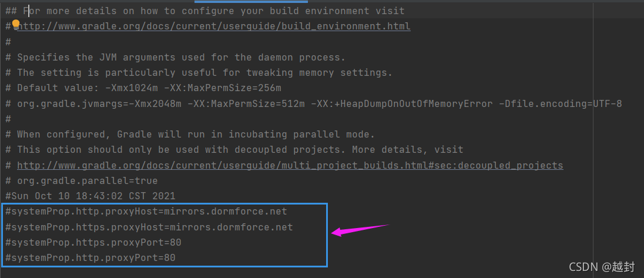
Task: Click the Sun Oct 10 timestamp comment
Action: [x=90, y=196]
